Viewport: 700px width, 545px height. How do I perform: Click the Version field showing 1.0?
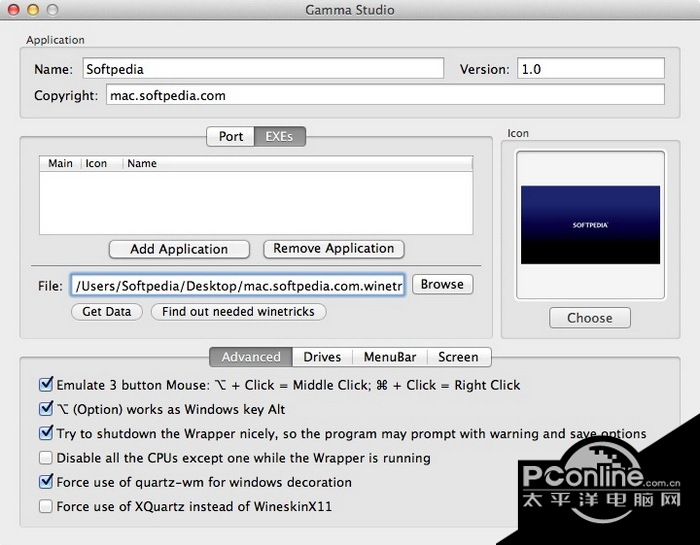[591, 69]
